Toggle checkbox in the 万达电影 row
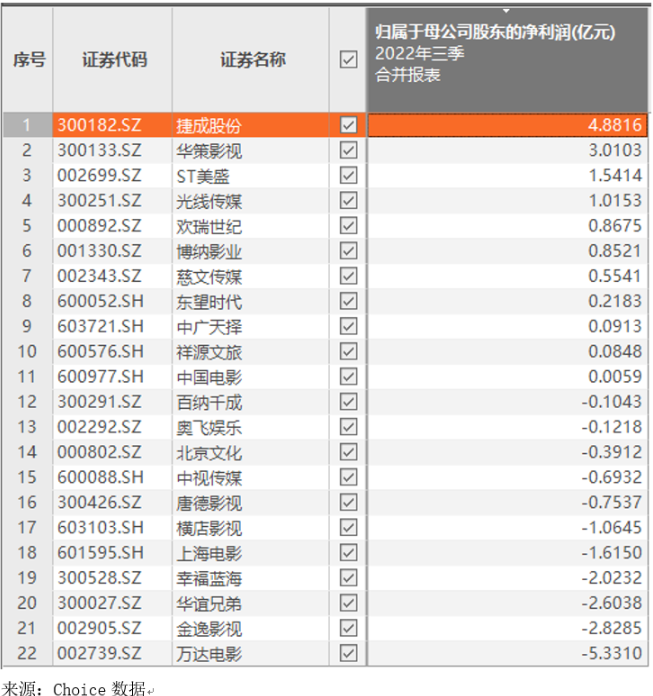This screenshot has width=653, height=696. coord(348,653)
